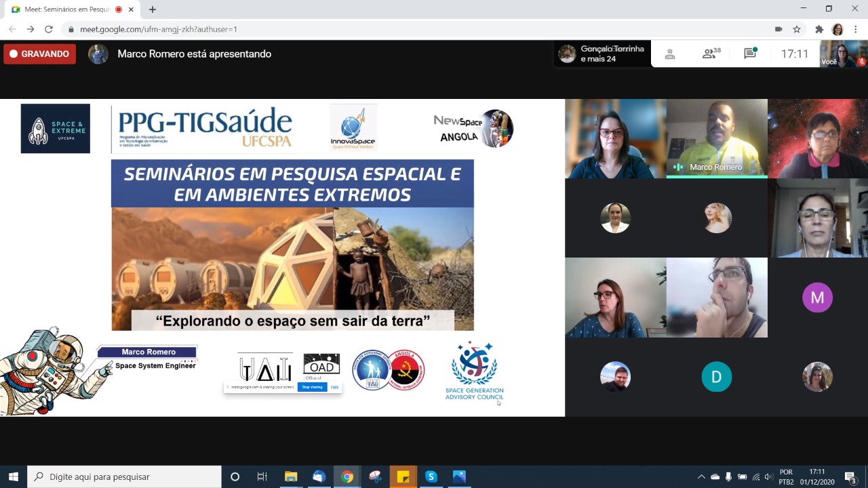Open the chat panel icon

click(x=750, y=54)
